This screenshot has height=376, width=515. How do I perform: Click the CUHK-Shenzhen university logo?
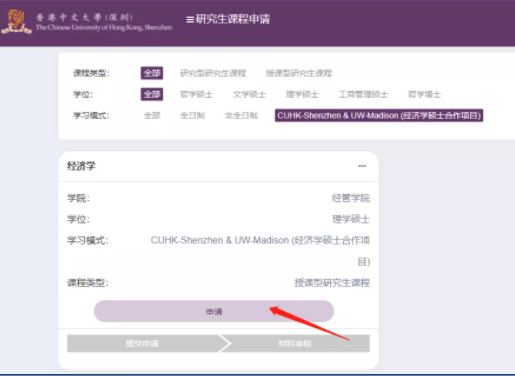coord(16,22)
